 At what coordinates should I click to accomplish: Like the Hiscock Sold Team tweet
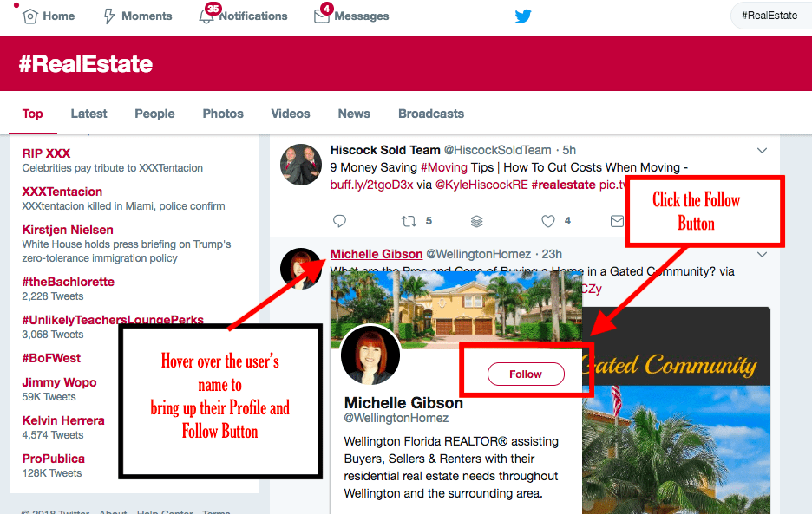click(548, 221)
